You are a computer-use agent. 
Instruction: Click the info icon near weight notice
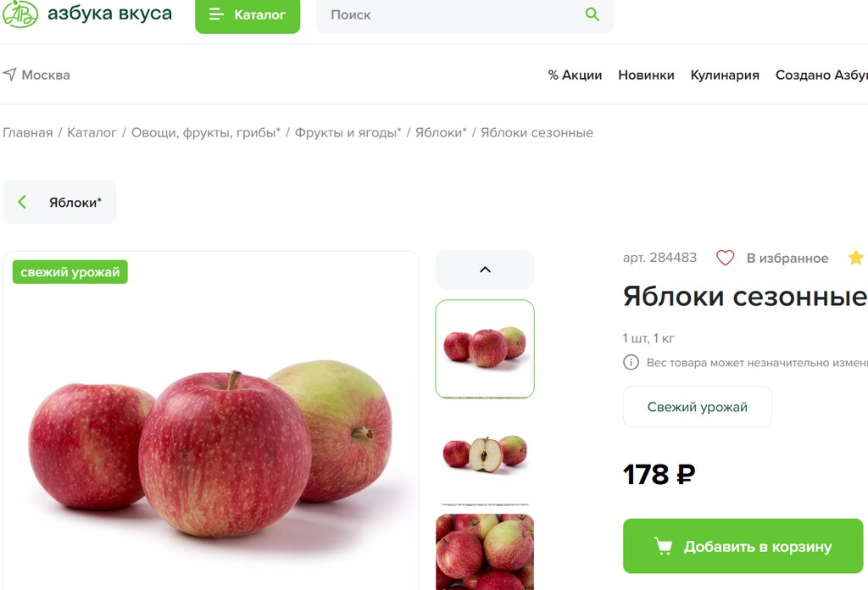[x=631, y=363]
